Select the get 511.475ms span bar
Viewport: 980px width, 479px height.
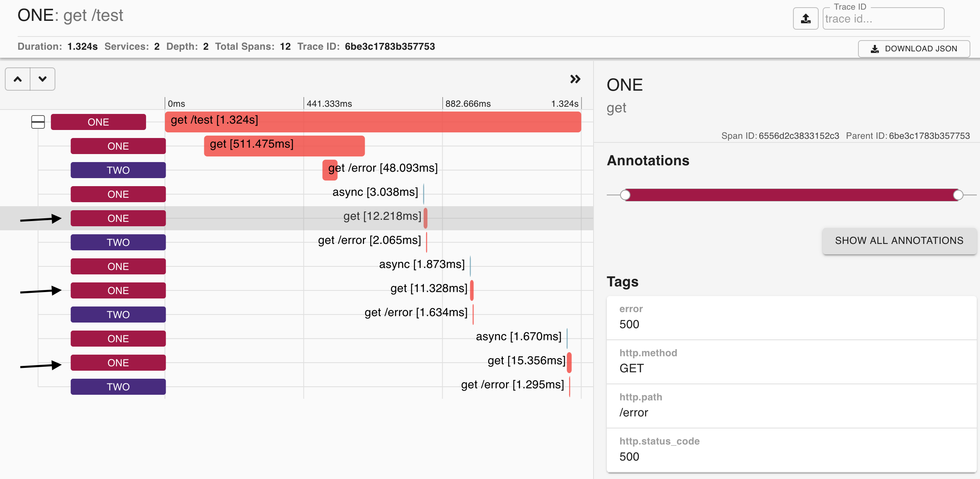point(284,146)
